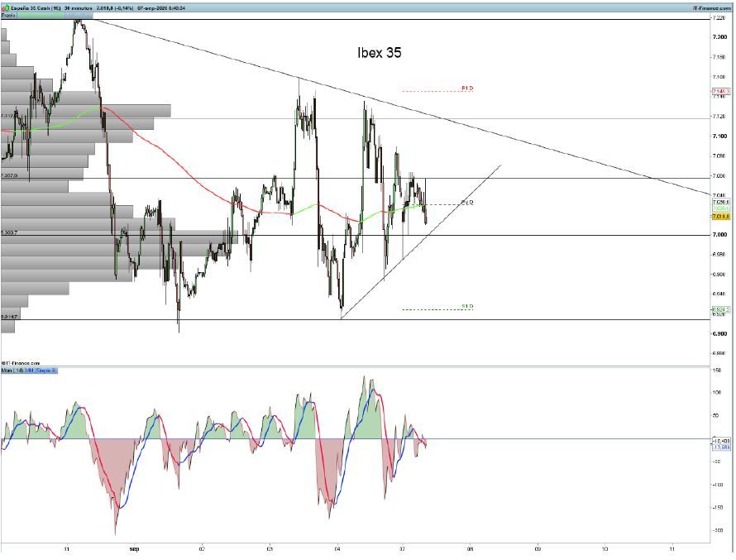The width and height of the screenshot is (736, 560).
Task: Click the red R1 D resistance pivot label
Action: (x=467, y=88)
